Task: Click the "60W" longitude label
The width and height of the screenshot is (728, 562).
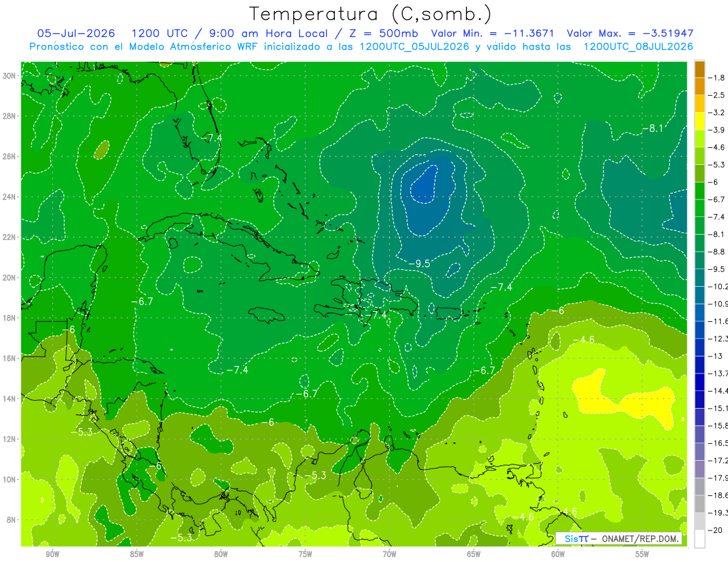Action: 558,554
